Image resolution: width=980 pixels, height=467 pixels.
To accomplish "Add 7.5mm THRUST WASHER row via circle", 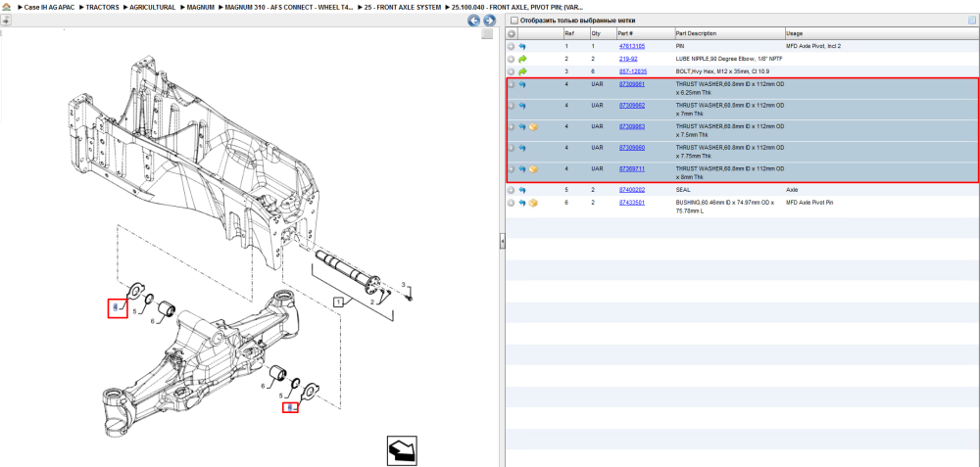I will click(x=512, y=127).
